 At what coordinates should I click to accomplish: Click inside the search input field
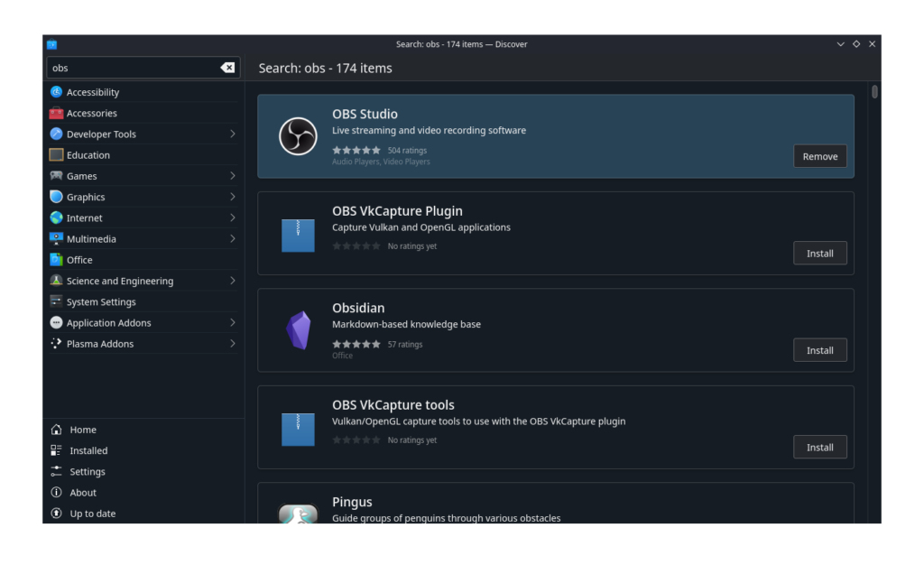coord(131,68)
